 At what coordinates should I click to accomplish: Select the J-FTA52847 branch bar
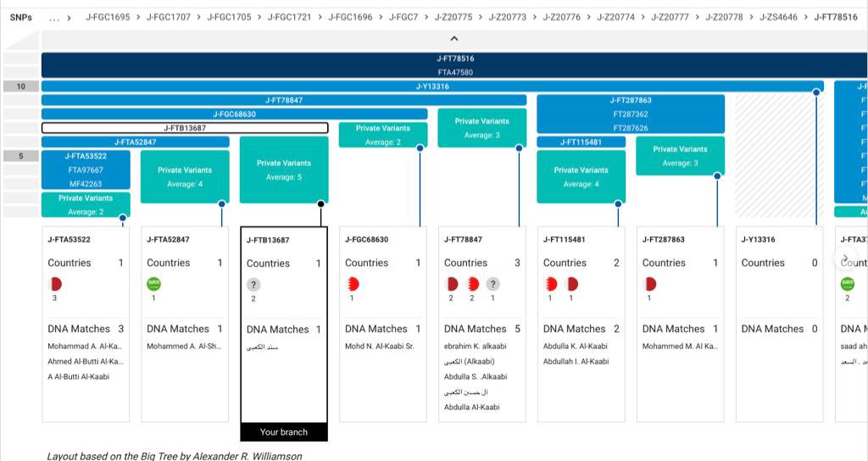(x=135, y=142)
